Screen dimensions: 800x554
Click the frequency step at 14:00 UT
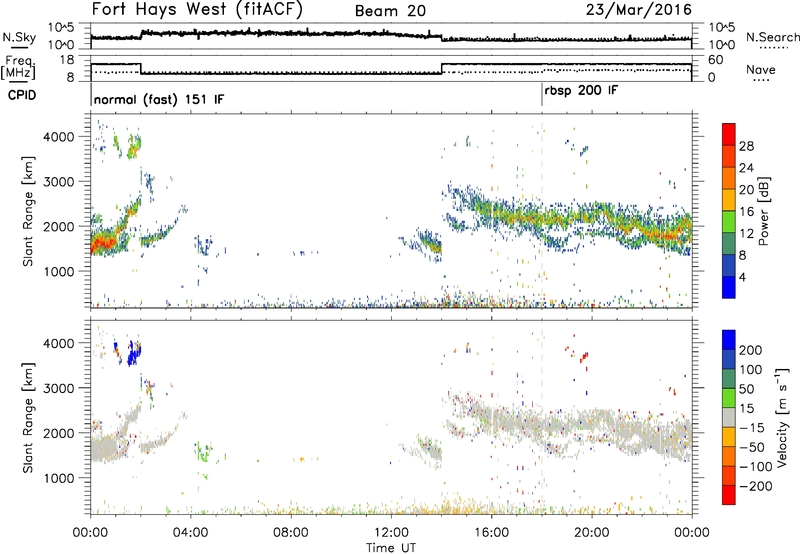point(441,68)
